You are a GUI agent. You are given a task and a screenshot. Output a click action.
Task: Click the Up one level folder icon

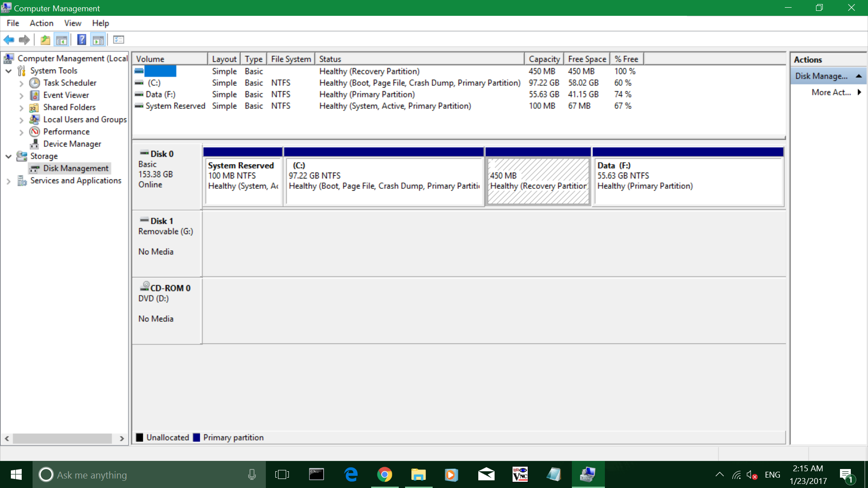45,40
